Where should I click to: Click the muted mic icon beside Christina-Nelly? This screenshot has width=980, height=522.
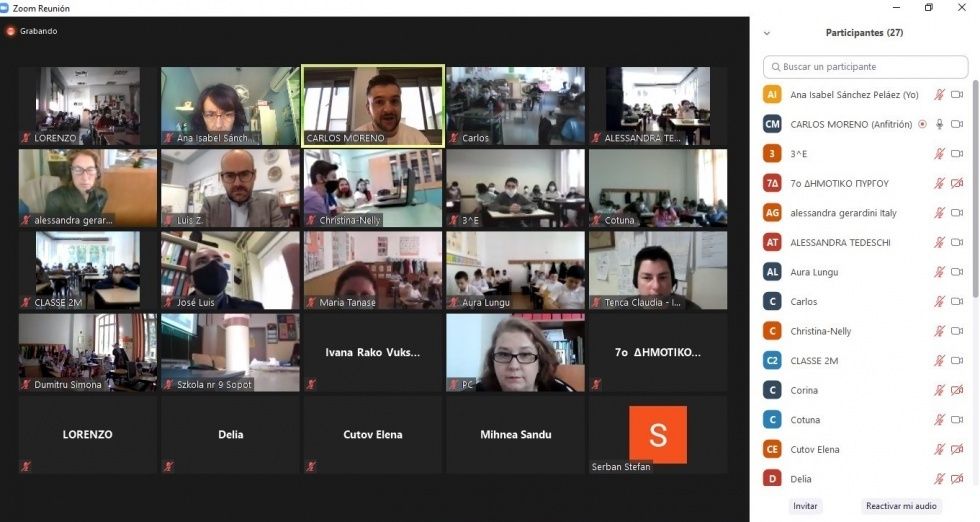click(939, 331)
